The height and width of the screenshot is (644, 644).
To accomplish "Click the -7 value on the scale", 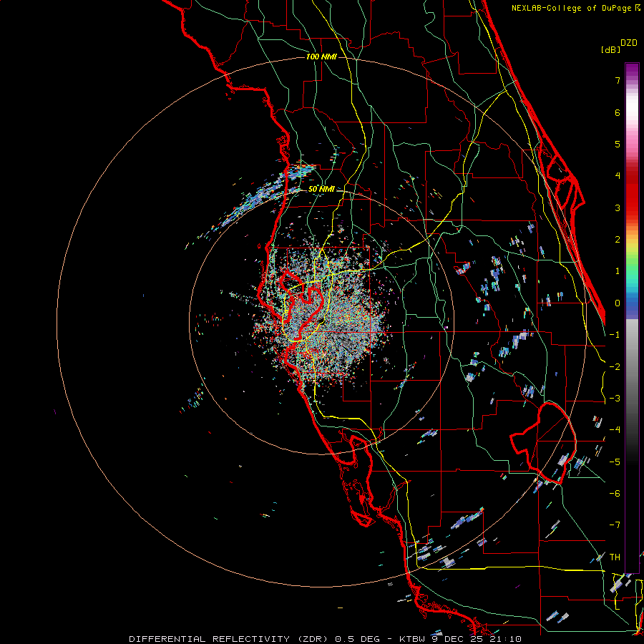I will pyautogui.click(x=615, y=525).
